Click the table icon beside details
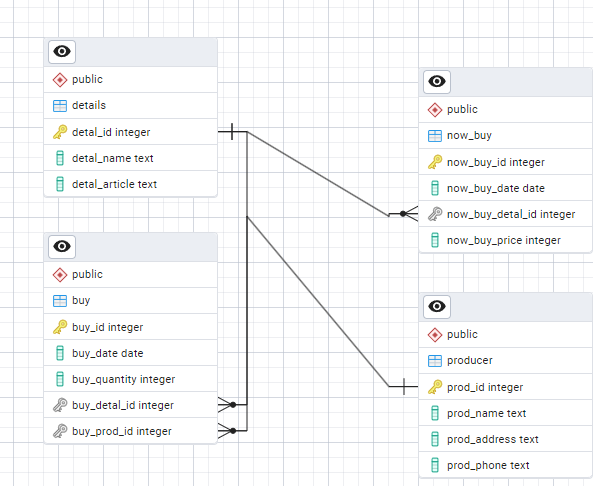 (60, 106)
